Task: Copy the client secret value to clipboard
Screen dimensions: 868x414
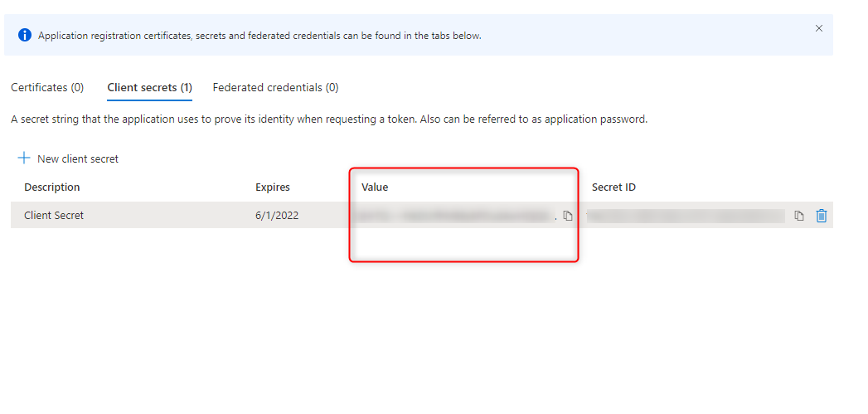Action: pos(568,216)
